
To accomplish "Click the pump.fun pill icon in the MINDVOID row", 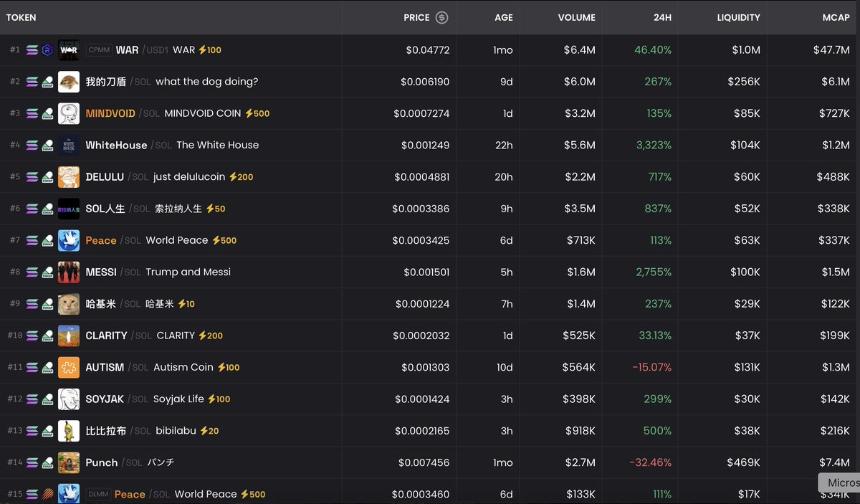I will (46, 114).
